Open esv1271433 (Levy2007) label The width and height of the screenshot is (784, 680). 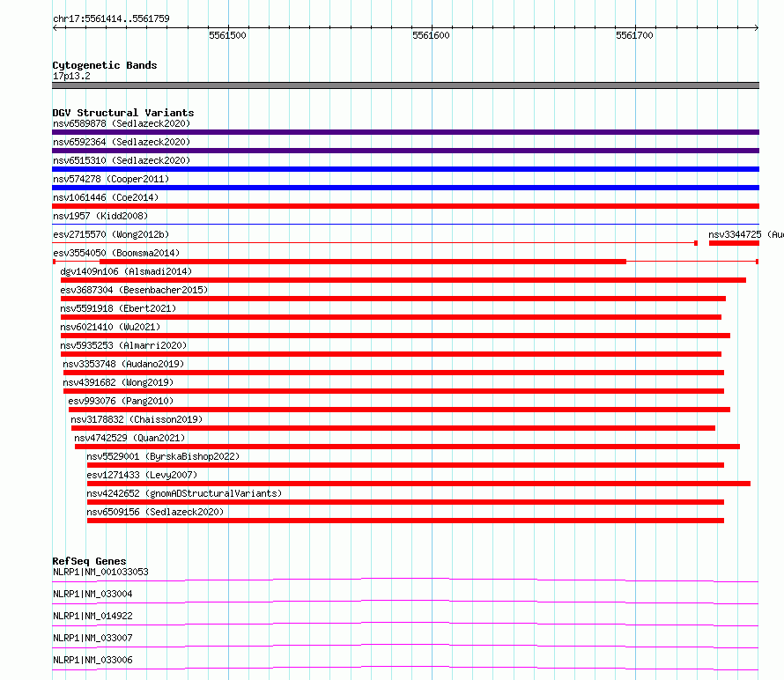pos(142,475)
